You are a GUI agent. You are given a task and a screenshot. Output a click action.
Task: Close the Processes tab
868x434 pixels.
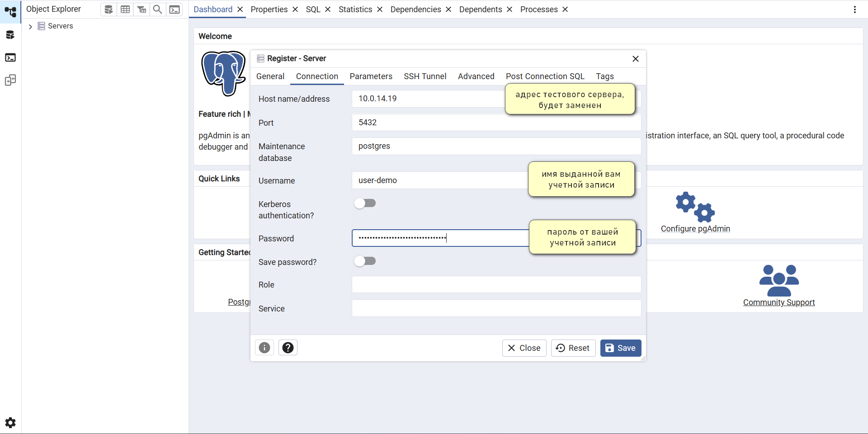tap(565, 9)
